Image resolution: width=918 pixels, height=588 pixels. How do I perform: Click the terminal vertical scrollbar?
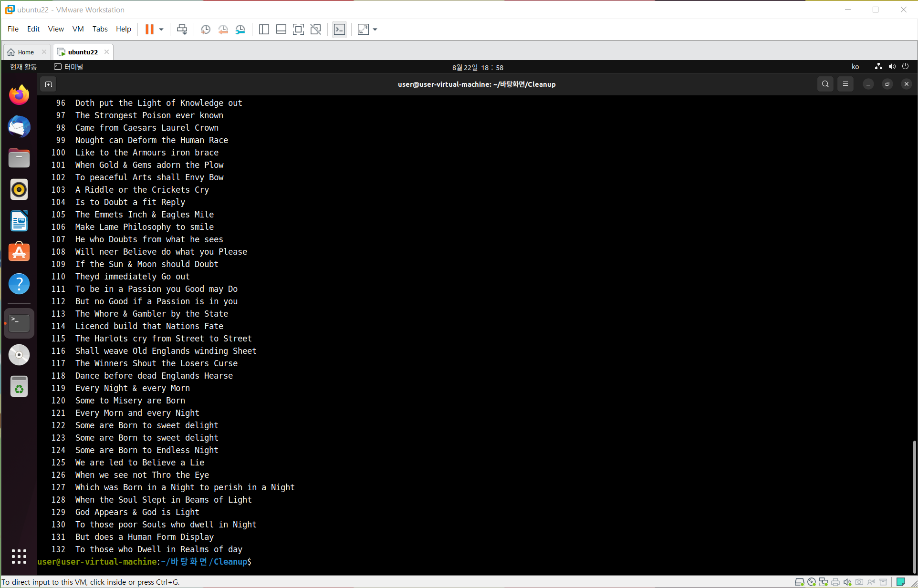pyautogui.click(x=914, y=505)
